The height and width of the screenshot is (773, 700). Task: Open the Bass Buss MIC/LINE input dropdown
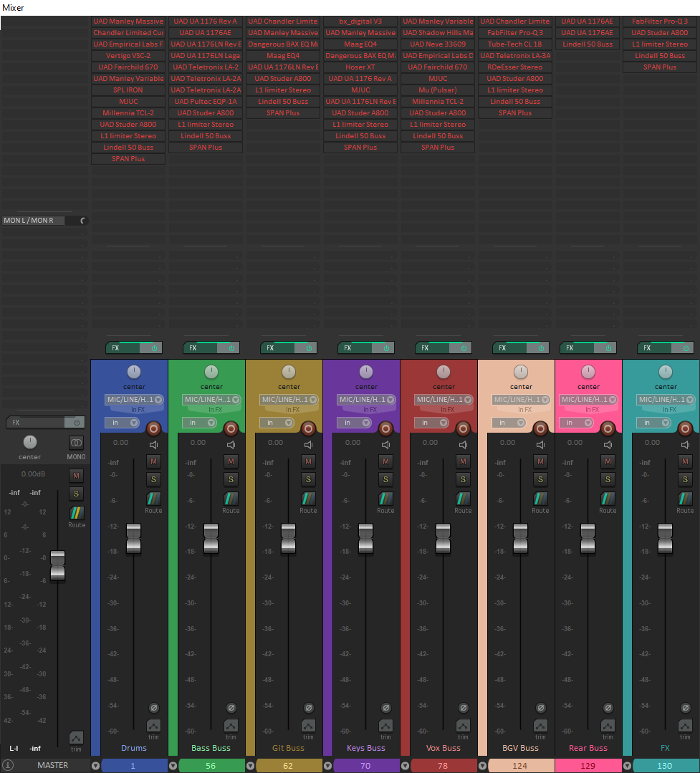point(211,399)
